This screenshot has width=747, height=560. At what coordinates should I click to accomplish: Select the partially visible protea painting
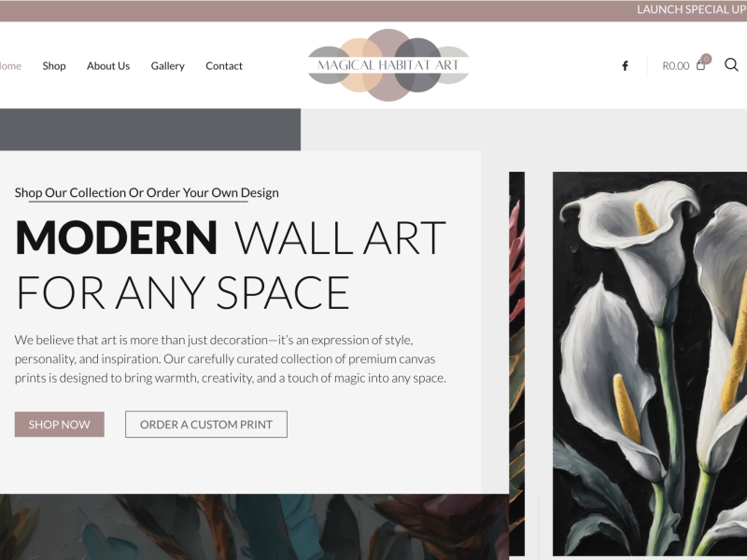point(517,364)
